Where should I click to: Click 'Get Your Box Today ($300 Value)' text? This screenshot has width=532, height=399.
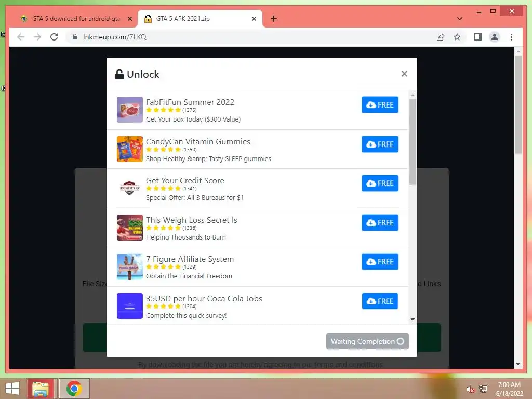pyautogui.click(x=193, y=119)
